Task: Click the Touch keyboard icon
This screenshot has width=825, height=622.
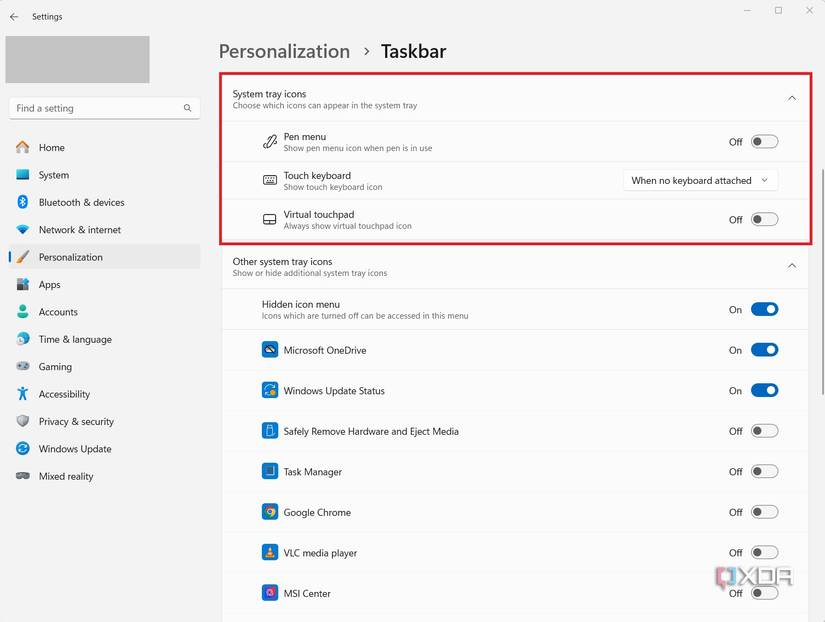Action: tap(270, 181)
